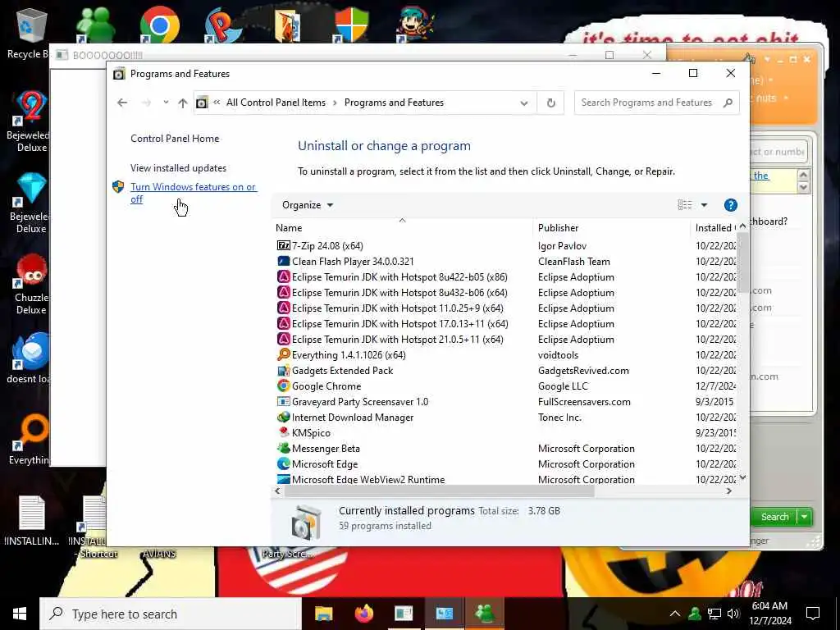Open the Search button dropdown arrow in Messenger window

(x=805, y=517)
